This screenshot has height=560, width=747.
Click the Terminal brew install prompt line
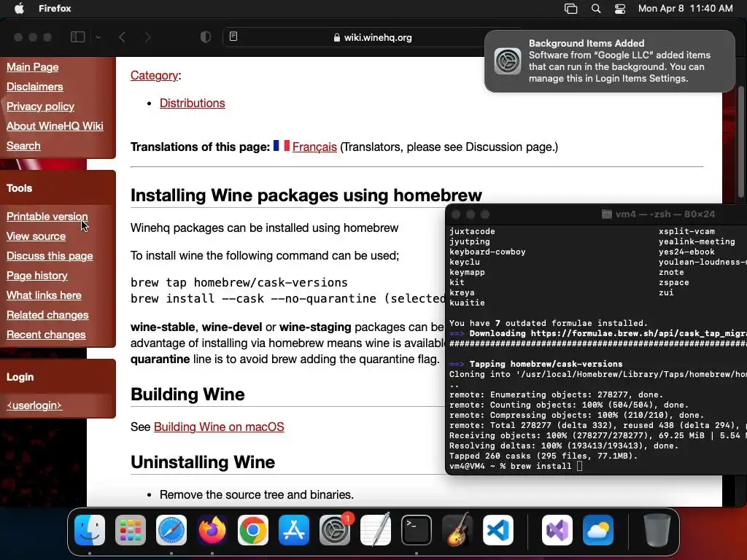[x=516, y=466]
